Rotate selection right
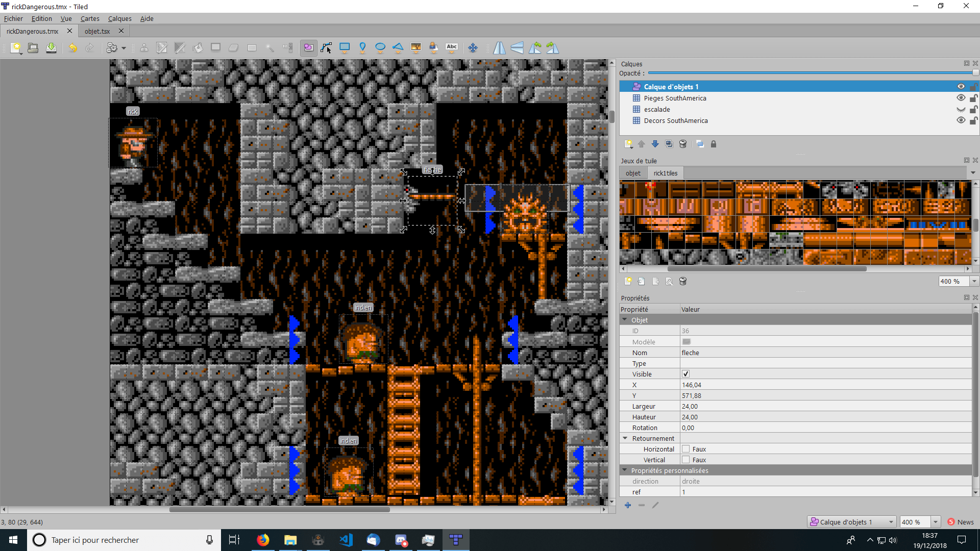This screenshot has width=980, height=551. (x=553, y=48)
